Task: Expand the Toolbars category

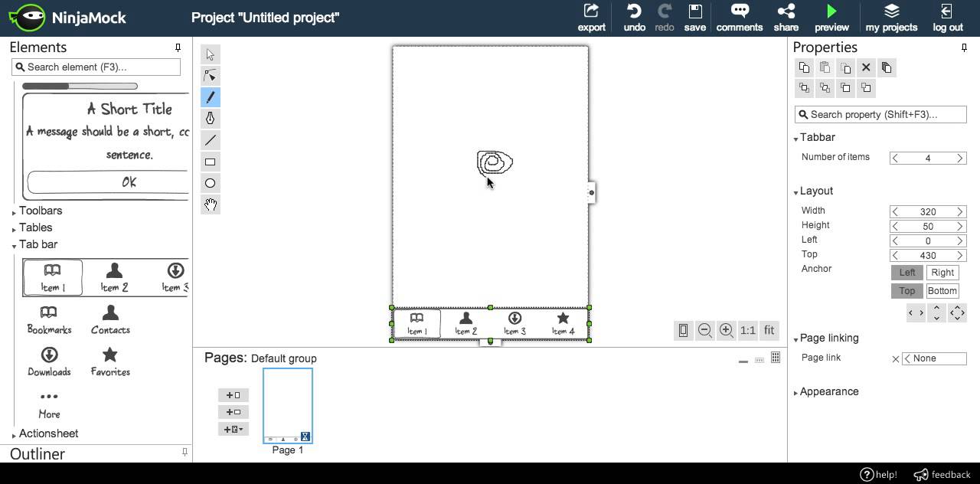Action: [41, 211]
